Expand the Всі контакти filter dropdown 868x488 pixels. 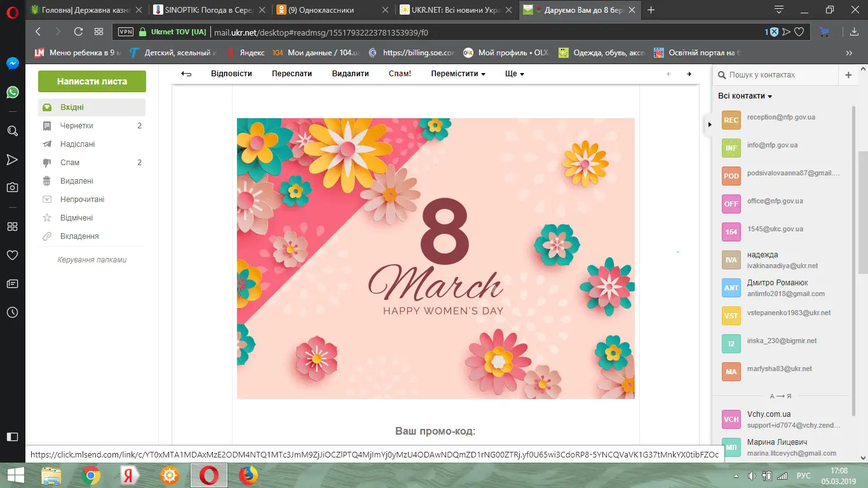click(745, 96)
